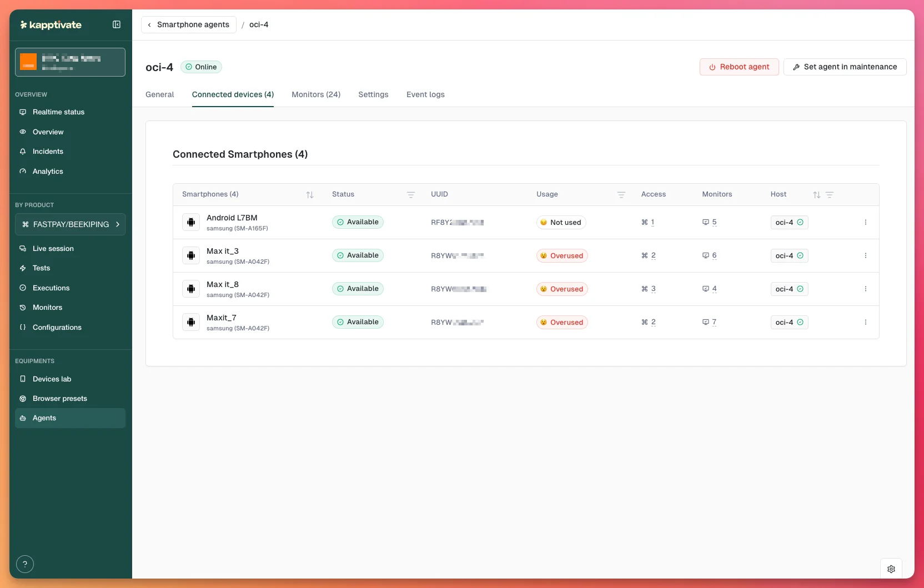Image resolution: width=924 pixels, height=588 pixels.
Task: Go to Overview in sidebar
Action: point(70,132)
